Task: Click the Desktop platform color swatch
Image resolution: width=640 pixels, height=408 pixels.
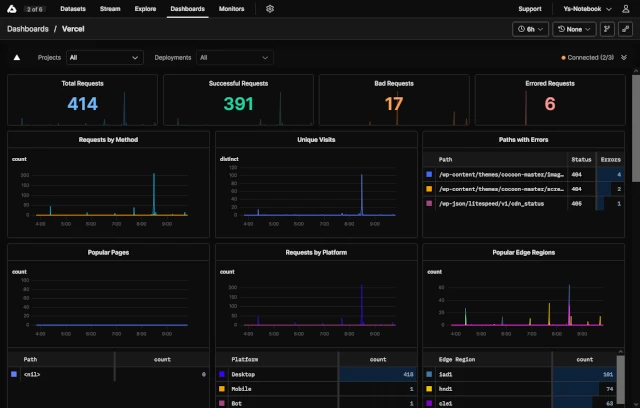Action: 222,374
